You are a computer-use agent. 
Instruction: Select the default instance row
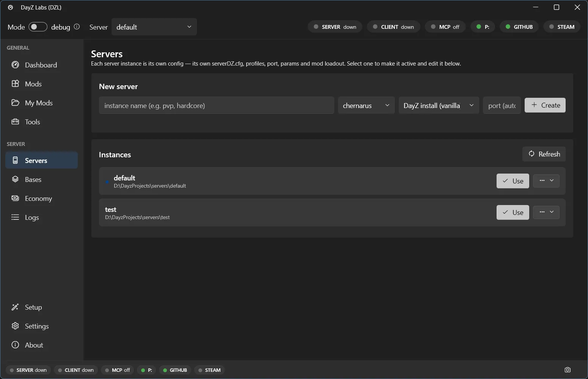tap(332, 181)
